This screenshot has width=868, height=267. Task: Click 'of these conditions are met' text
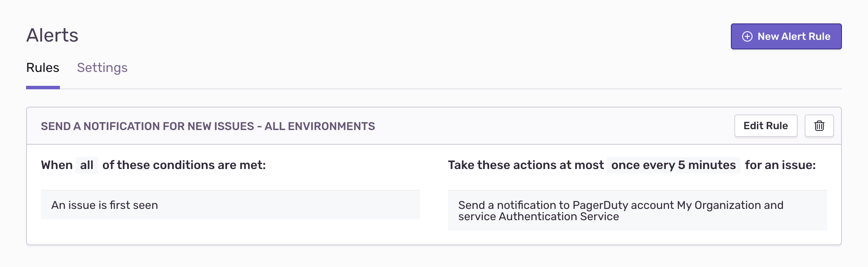184,165
